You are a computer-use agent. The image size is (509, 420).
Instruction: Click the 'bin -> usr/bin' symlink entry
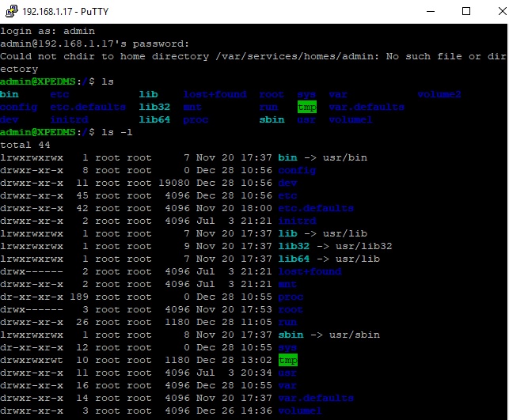[323, 157]
